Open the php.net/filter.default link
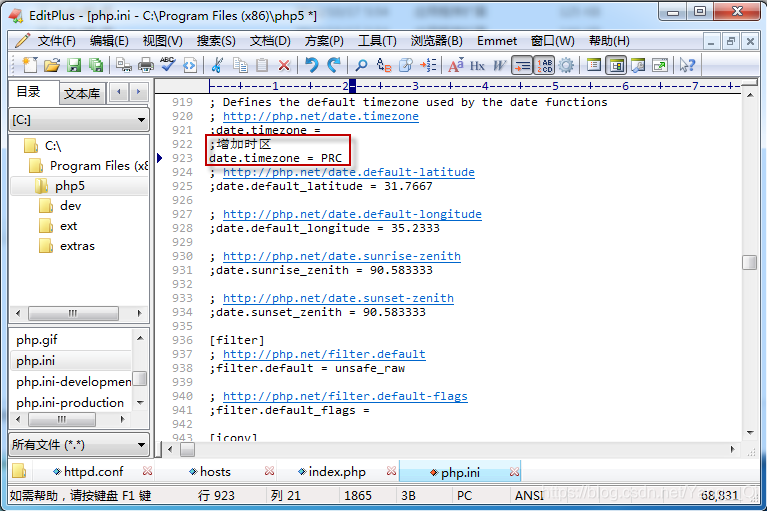 click(x=324, y=354)
